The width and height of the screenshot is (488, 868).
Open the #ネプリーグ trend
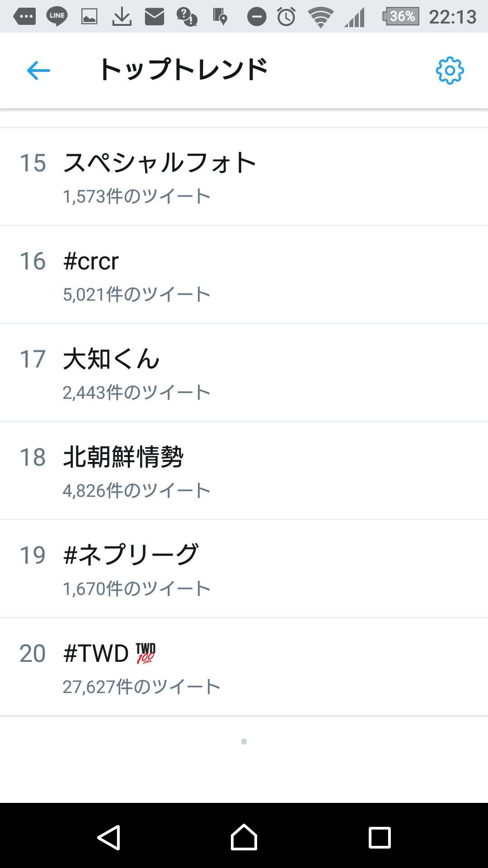pos(244,569)
